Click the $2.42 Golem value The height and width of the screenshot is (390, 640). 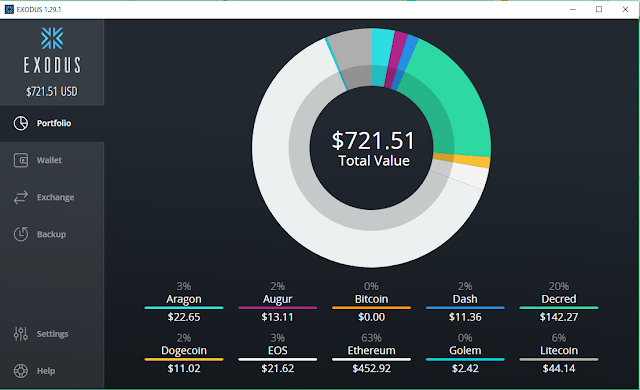click(x=465, y=368)
